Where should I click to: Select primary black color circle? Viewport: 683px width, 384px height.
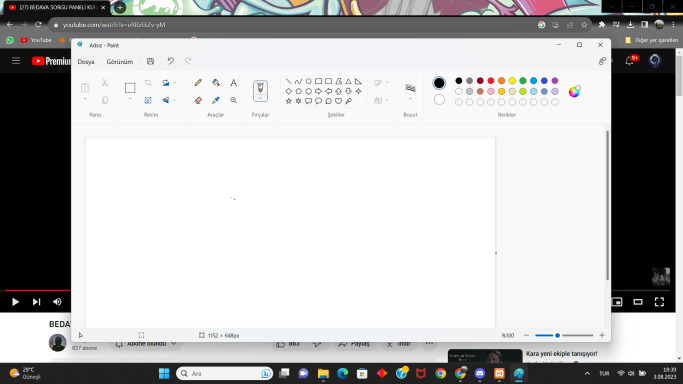[x=439, y=83]
